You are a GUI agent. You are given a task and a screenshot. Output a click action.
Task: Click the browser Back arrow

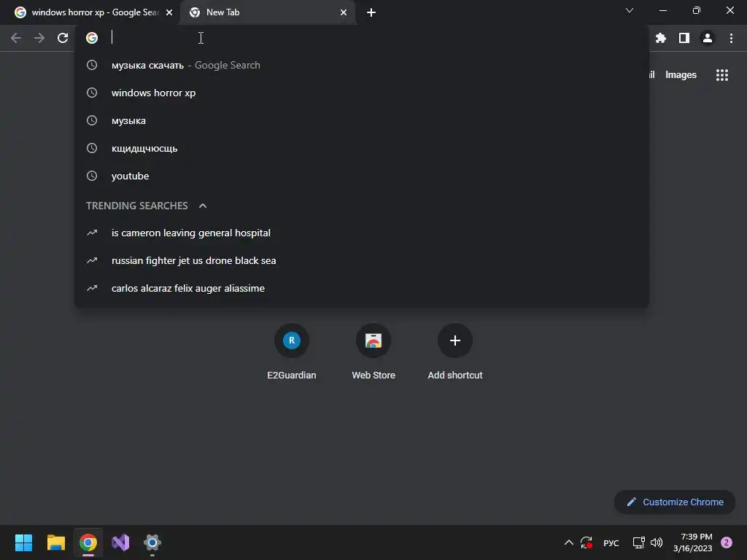(16, 38)
